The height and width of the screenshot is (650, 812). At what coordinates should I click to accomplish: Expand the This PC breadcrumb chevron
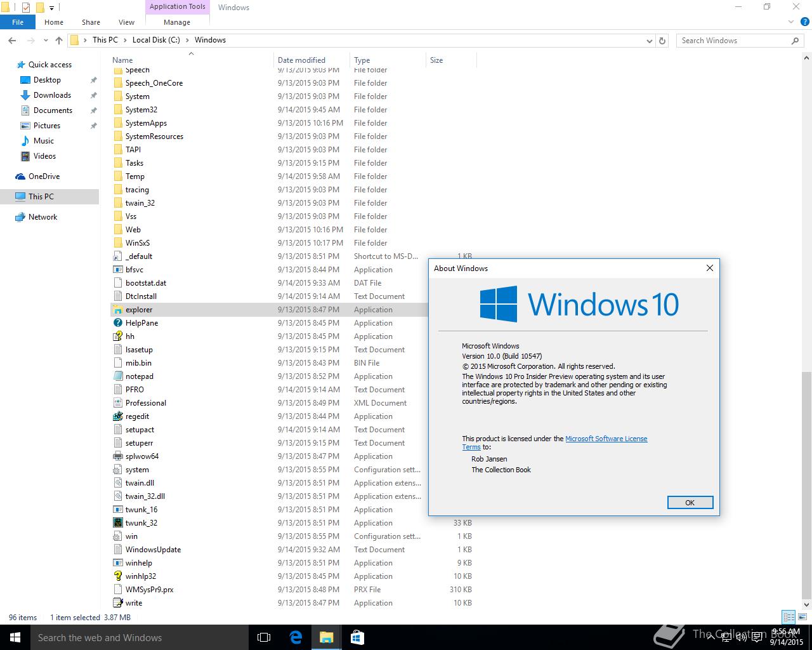(125, 40)
